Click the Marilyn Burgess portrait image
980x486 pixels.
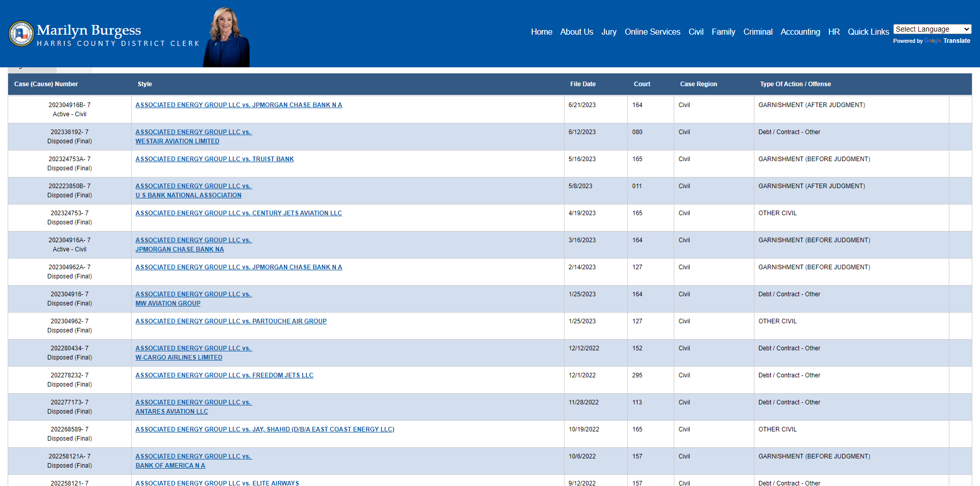click(x=226, y=37)
